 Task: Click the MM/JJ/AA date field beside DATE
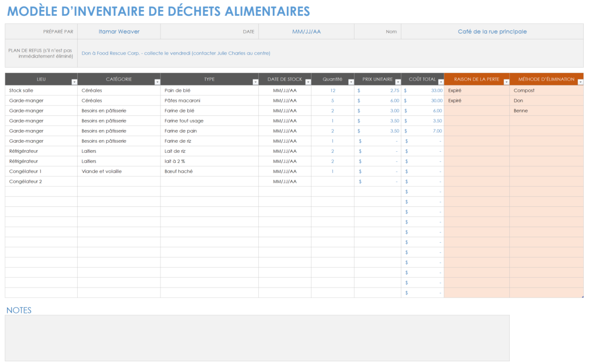(x=306, y=31)
